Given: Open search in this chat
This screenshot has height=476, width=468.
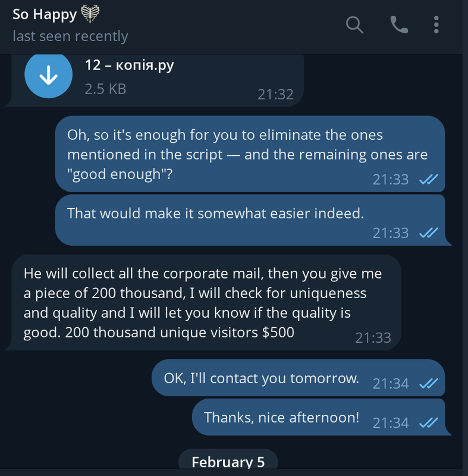Looking at the screenshot, I should 354,24.
